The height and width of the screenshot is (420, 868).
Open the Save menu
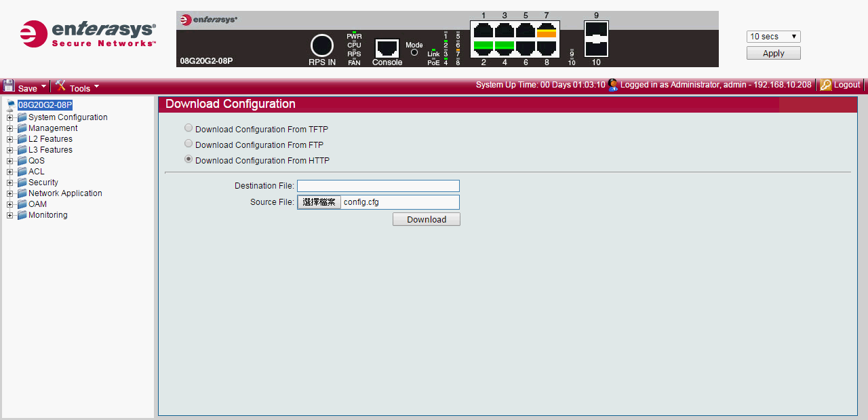[26, 87]
